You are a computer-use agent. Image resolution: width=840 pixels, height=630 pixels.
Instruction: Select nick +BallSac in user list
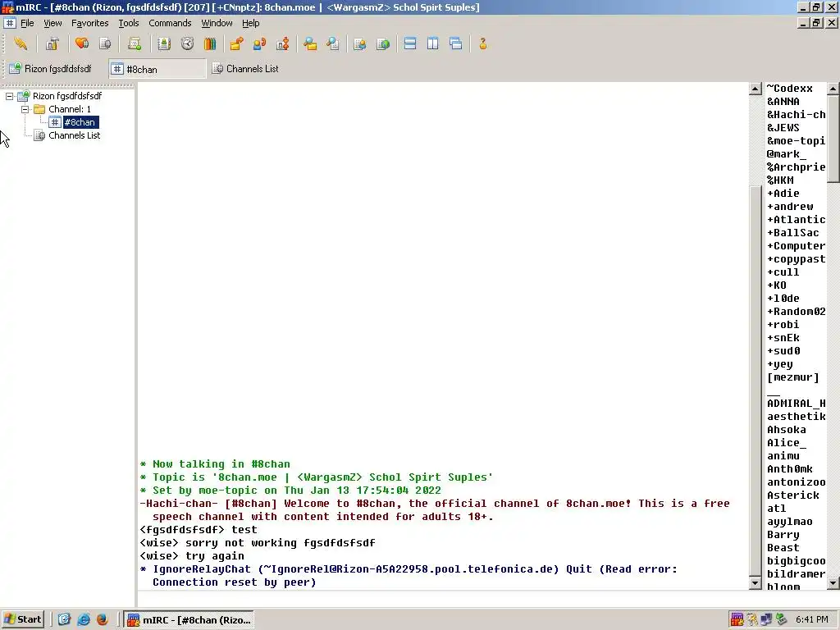793,232
